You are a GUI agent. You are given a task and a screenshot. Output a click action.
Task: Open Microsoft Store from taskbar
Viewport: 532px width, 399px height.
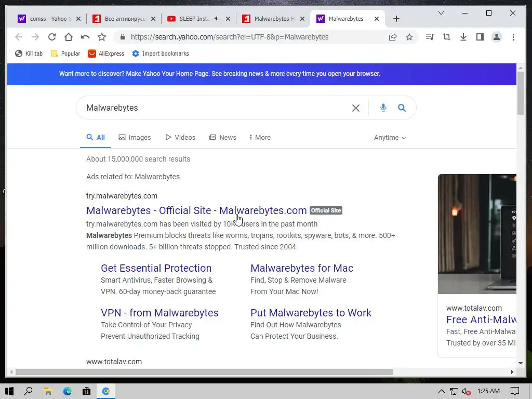[87, 391]
